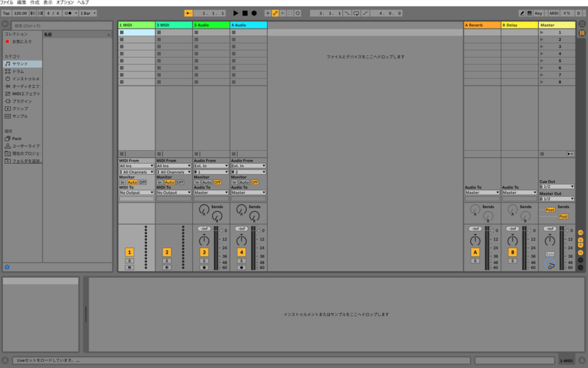The image size is (588, 368).
Task: Select the Session View vertical-bars icon
Action: pos(582,33)
